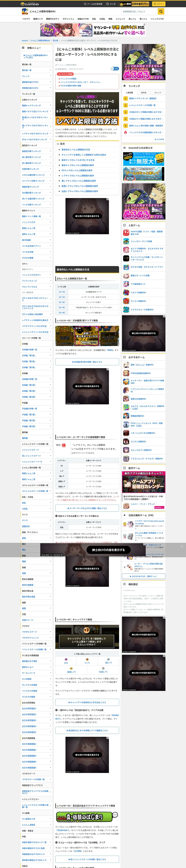The image size is (186, 868).
Task: Open the ポイ活 header link
Action: pos(111,4)
